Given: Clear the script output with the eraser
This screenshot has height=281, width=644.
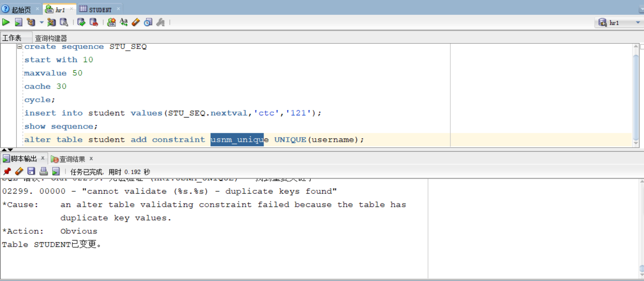Looking at the screenshot, I should click(19, 171).
